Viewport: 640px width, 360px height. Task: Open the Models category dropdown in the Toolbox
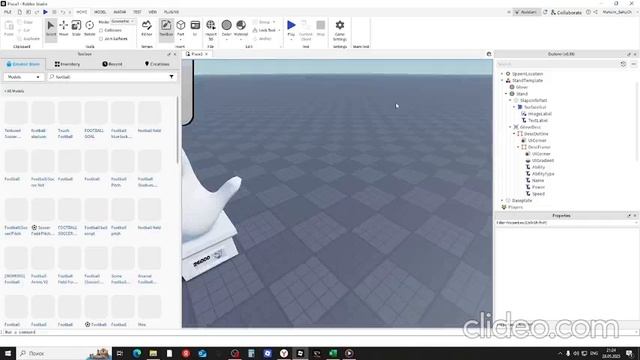24,77
